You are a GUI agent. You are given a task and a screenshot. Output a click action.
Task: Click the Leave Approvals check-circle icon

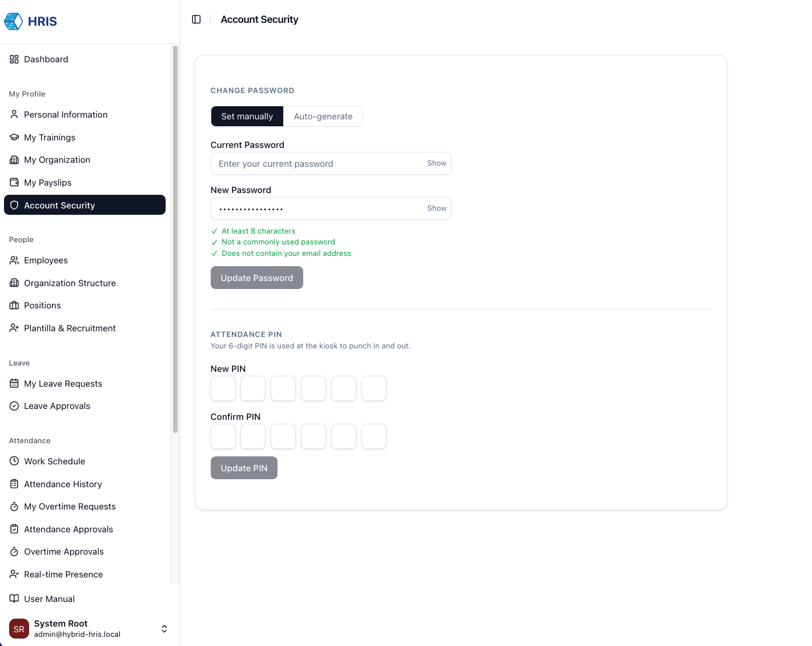14,406
